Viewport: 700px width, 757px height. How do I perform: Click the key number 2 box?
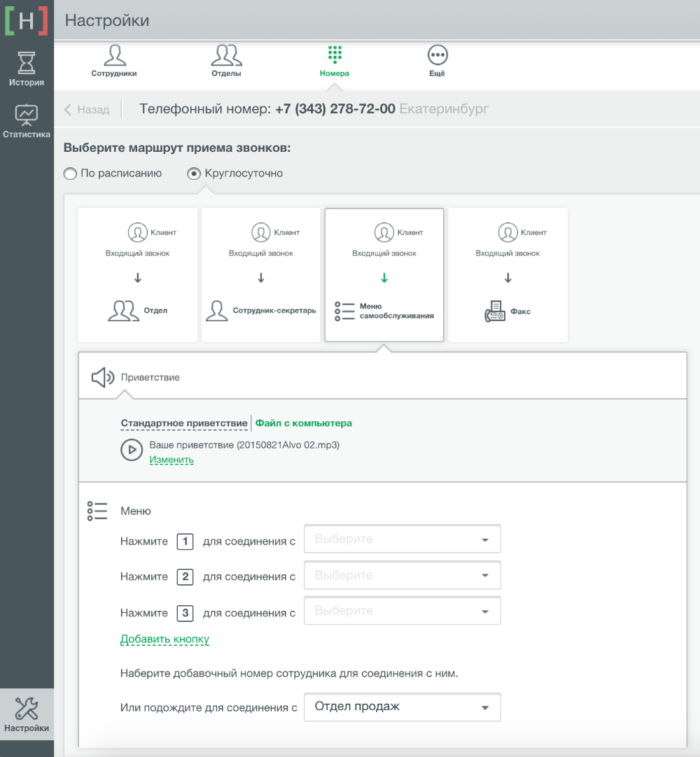pyautogui.click(x=185, y=577)
